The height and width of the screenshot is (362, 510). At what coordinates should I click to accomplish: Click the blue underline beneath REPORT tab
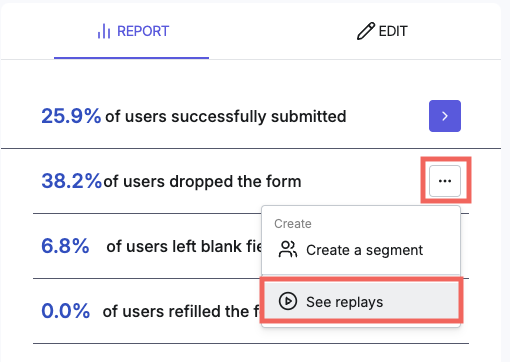pos(131,58)
